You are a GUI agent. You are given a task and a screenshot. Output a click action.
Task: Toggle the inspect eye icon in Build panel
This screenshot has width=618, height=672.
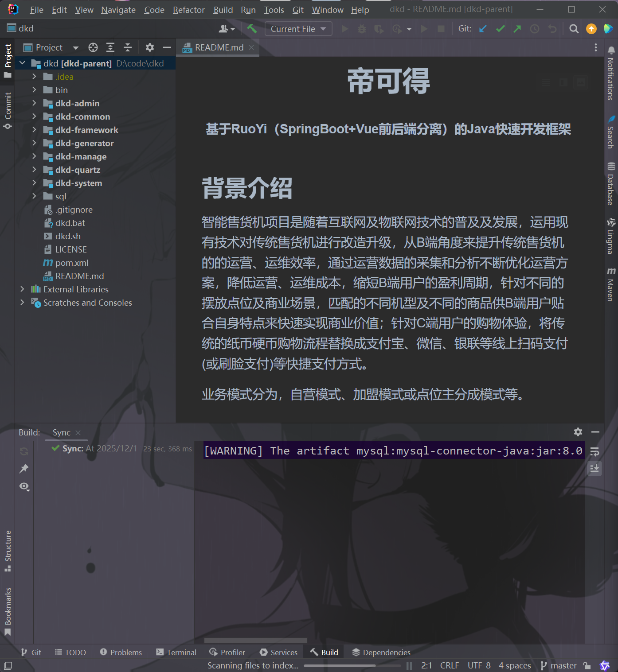pos(24,486)
